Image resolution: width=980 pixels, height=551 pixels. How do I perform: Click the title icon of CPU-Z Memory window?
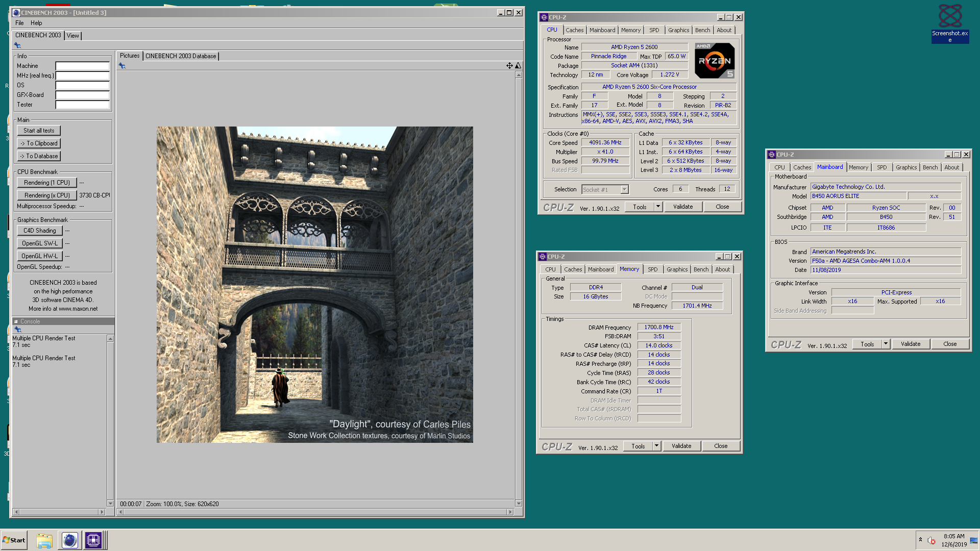(x=543, y=257)
